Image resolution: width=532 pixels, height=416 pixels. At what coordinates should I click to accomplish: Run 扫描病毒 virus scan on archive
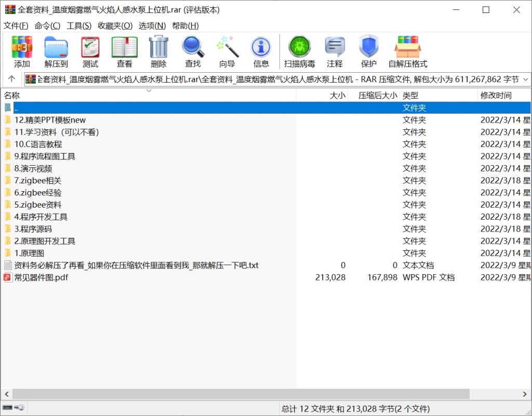click(x=299, y=49)
